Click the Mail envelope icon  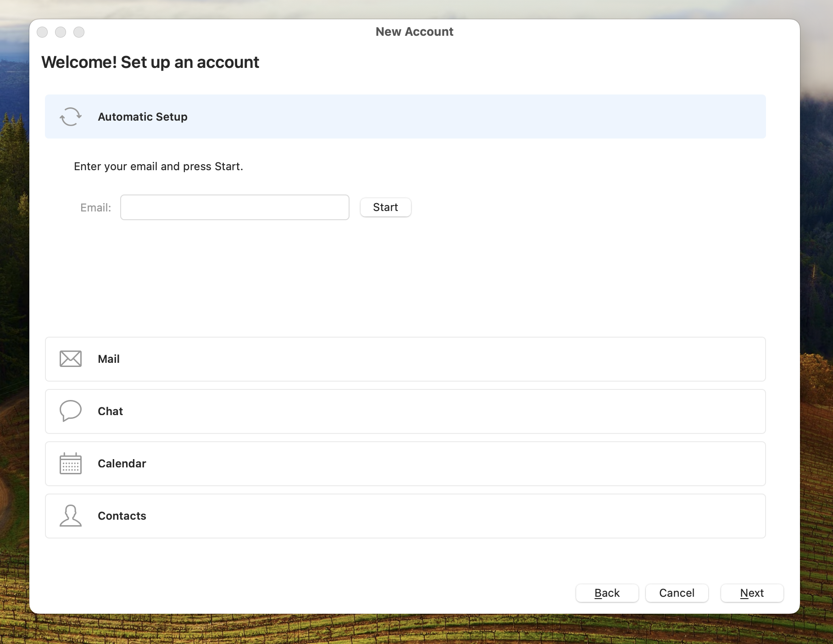point(71,359)
